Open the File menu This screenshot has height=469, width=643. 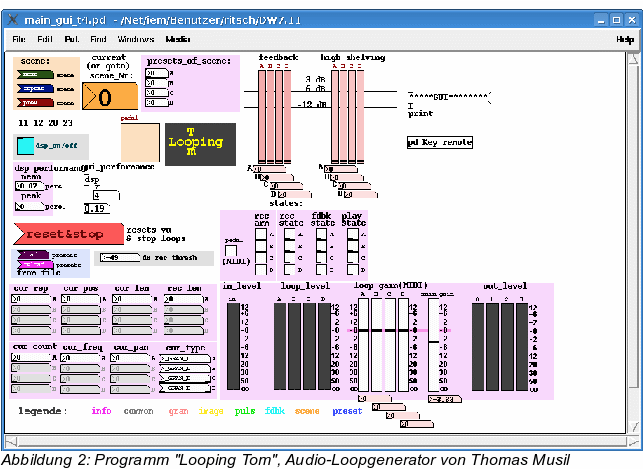point(19,39)
